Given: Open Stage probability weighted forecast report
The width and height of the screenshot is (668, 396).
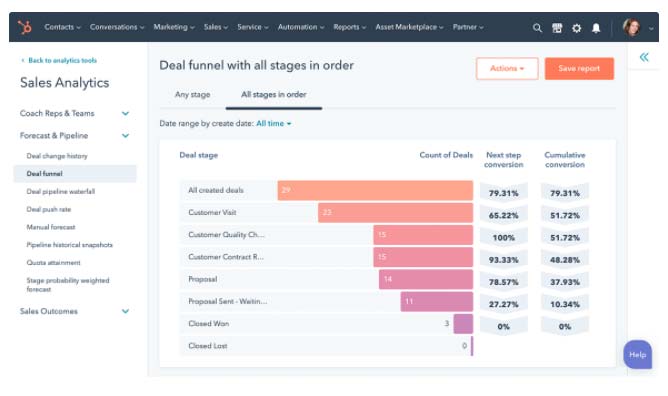Looking at the screenshot, I should [68, 285].
